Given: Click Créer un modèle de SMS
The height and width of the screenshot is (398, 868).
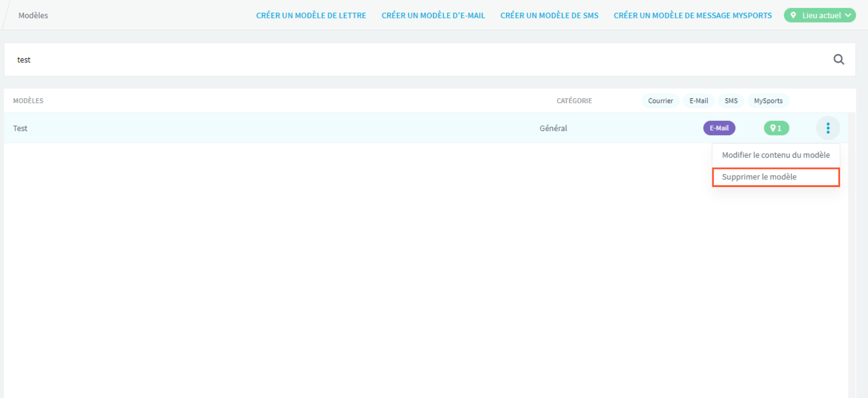Looking at the screenshot, I should (x=549, y=15).
